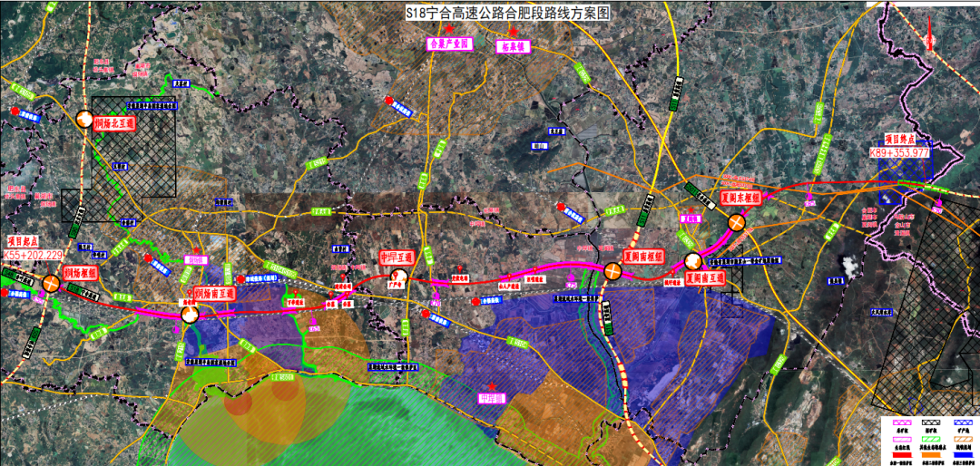Click the start point K55+202.229 label
This screenshot has width=980, height=466.
click(x=33, y=257)
